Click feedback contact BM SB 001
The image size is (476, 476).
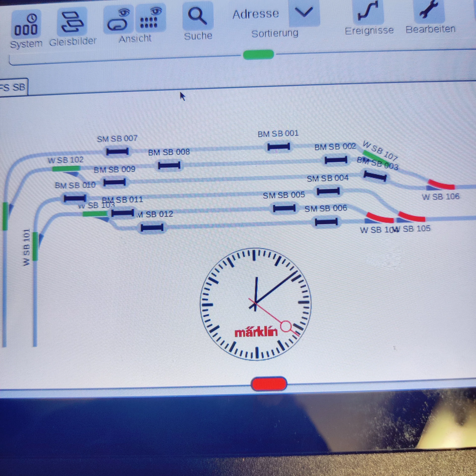coord(278,147)
